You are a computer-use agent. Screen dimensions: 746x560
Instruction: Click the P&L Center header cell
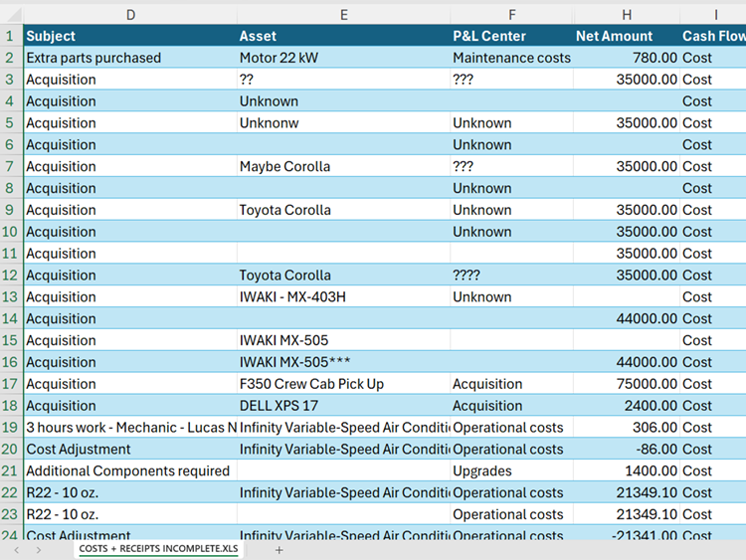[511, 36]
